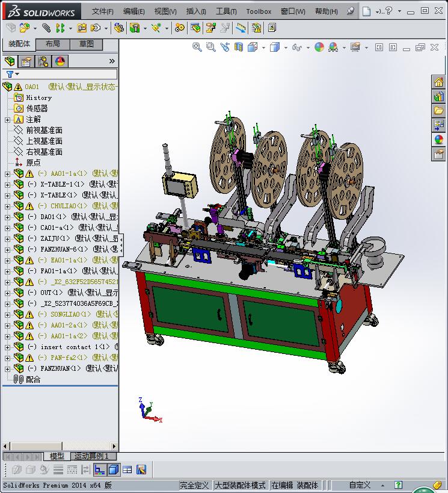This screenshot has height=493, width=448.
Task: Open the 文件(F) menu
Action: point(102,11)
